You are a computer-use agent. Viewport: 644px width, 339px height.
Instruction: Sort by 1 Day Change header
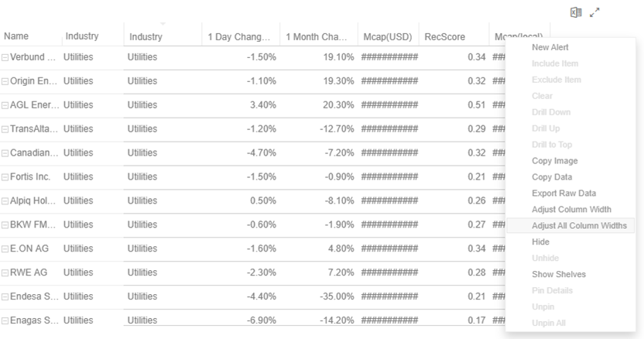(x=239, y=37)
